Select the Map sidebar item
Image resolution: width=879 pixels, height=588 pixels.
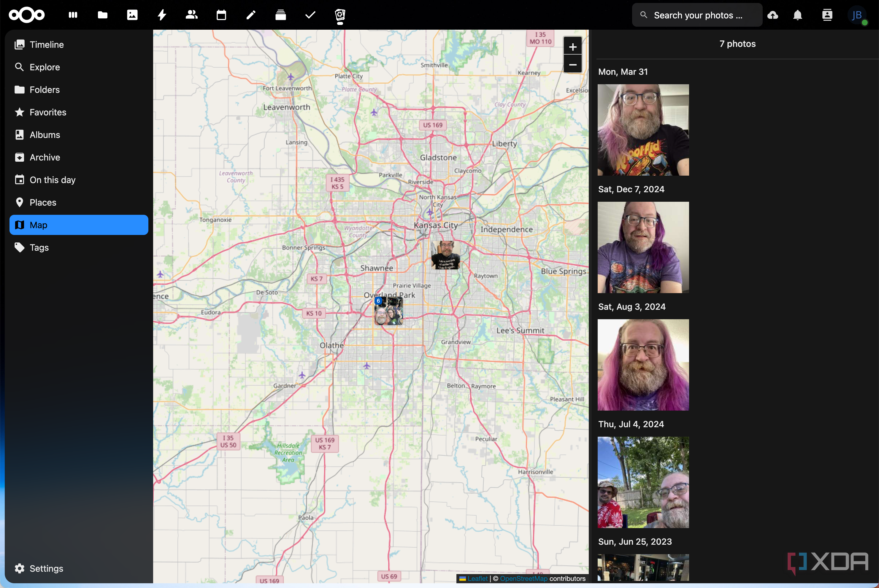(79, 225)
